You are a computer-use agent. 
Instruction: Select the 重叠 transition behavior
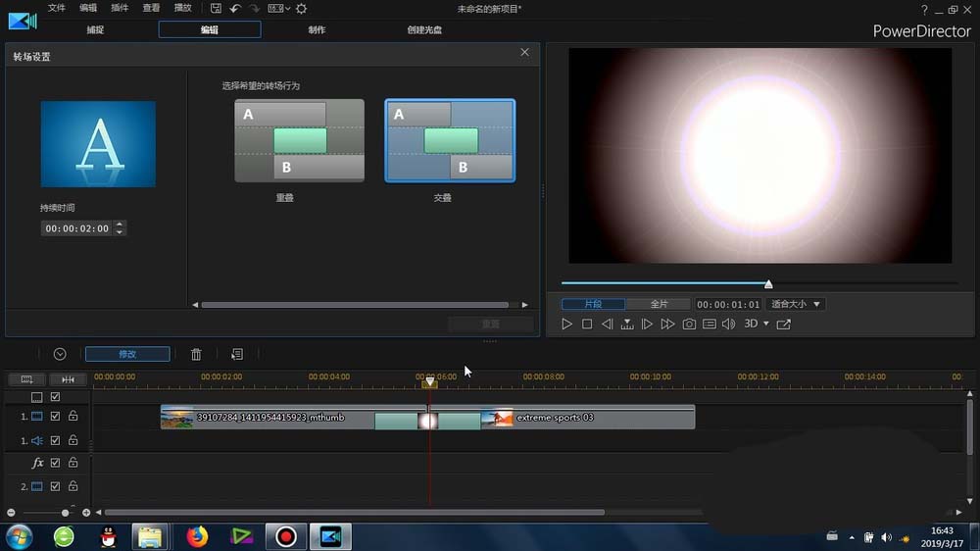click(x=299, y=140)
